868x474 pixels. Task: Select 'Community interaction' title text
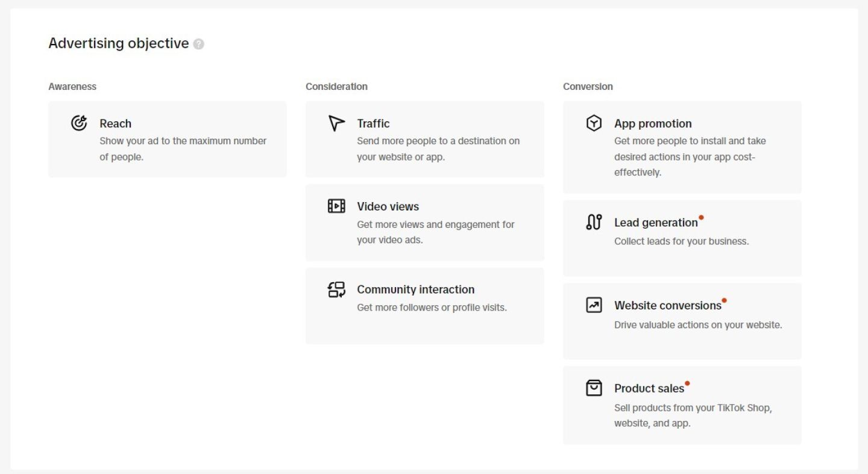415,289
